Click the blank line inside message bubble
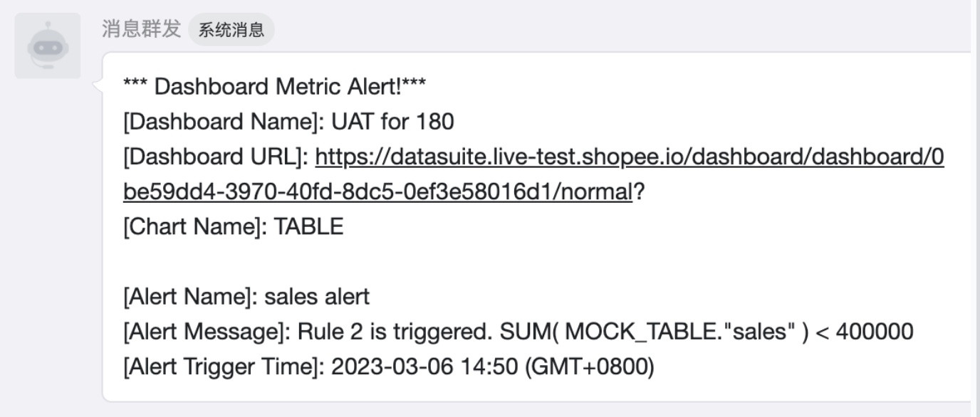The image size is (980, 417). 356,262
